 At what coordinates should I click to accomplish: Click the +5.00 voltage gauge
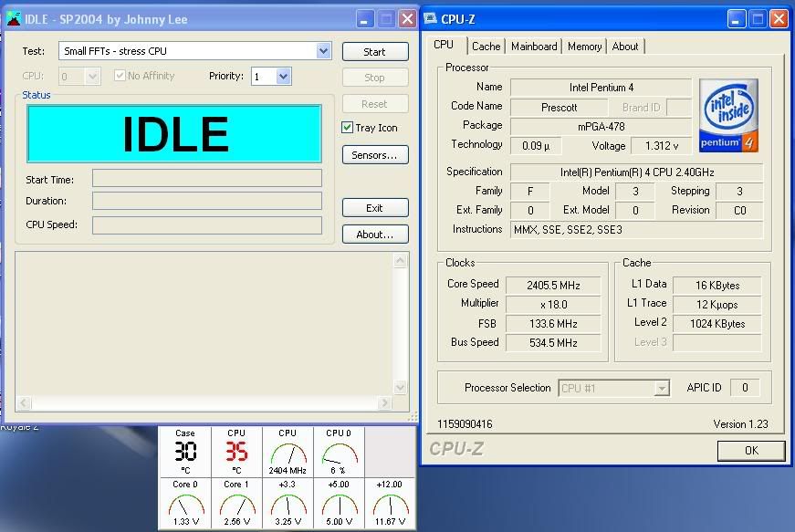click(339, 503)
